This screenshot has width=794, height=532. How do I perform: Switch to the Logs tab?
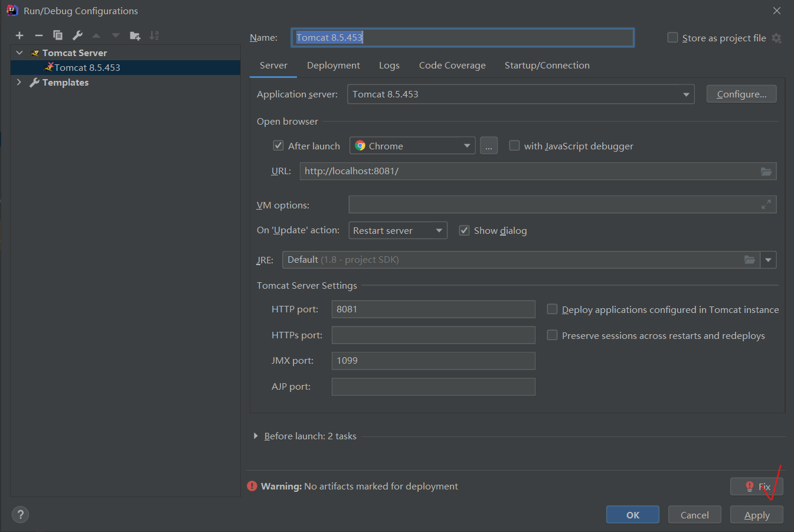pyautogui.click(x=389, y=66)
